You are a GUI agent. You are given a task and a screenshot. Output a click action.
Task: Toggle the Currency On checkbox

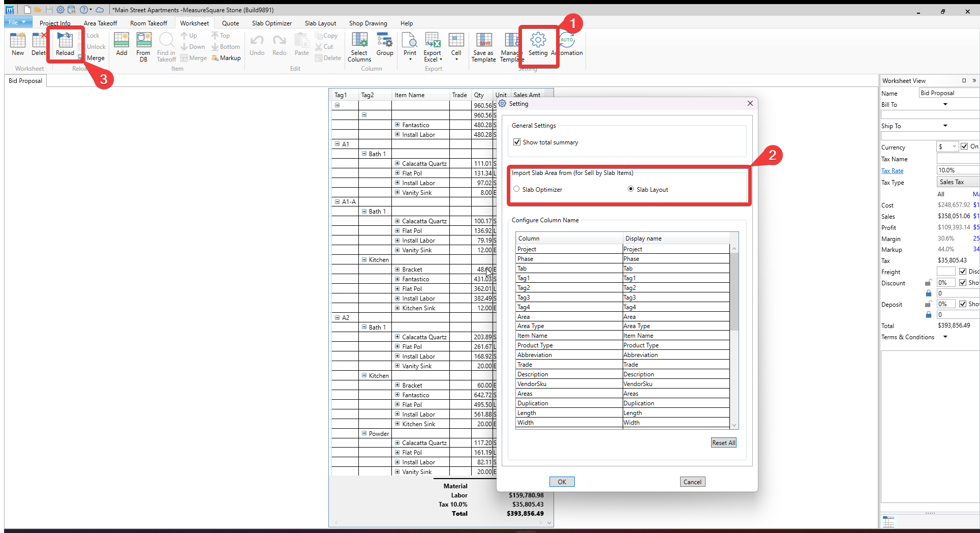[x=964, y=146]
